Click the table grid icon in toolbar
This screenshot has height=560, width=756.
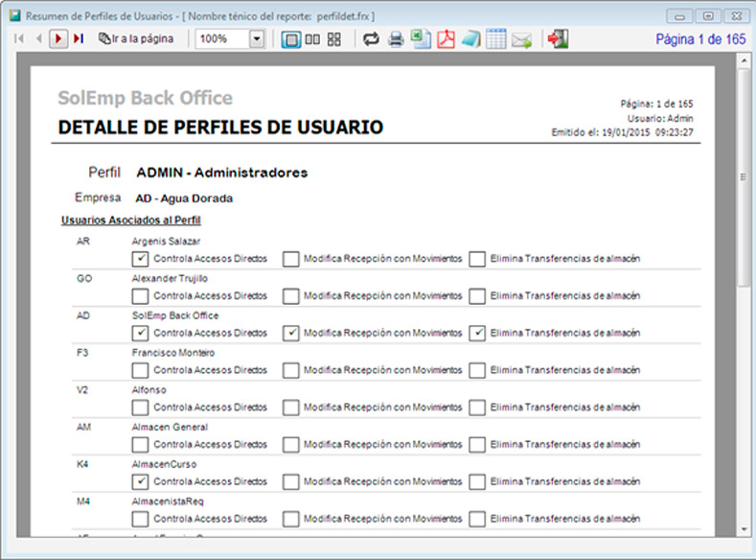pos(496,39)
